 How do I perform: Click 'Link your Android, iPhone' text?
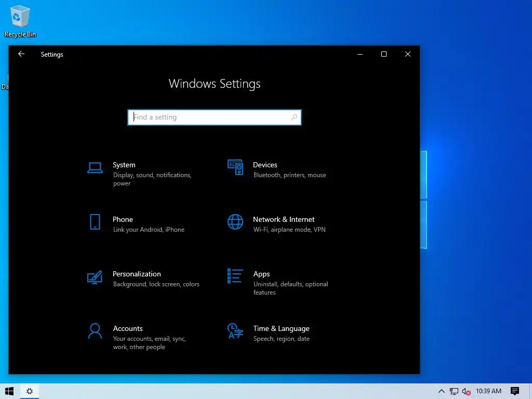coord(149,230)
